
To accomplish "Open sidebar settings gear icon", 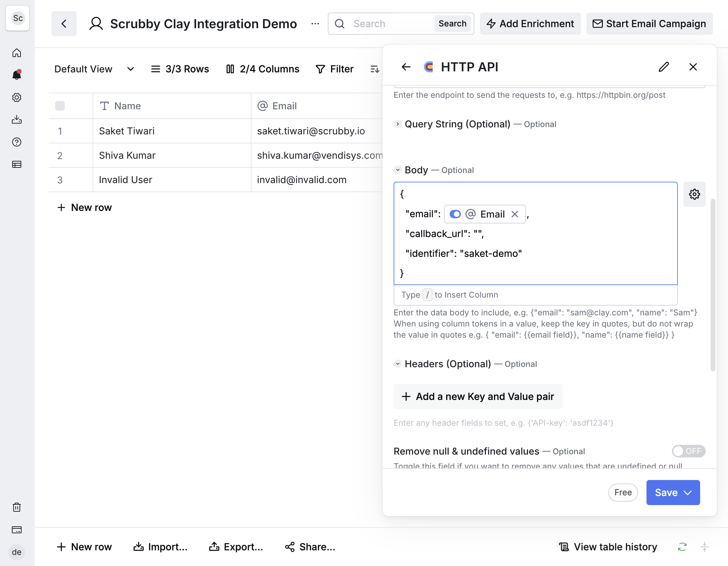I will pyautogui.click(x=17, y=97).
